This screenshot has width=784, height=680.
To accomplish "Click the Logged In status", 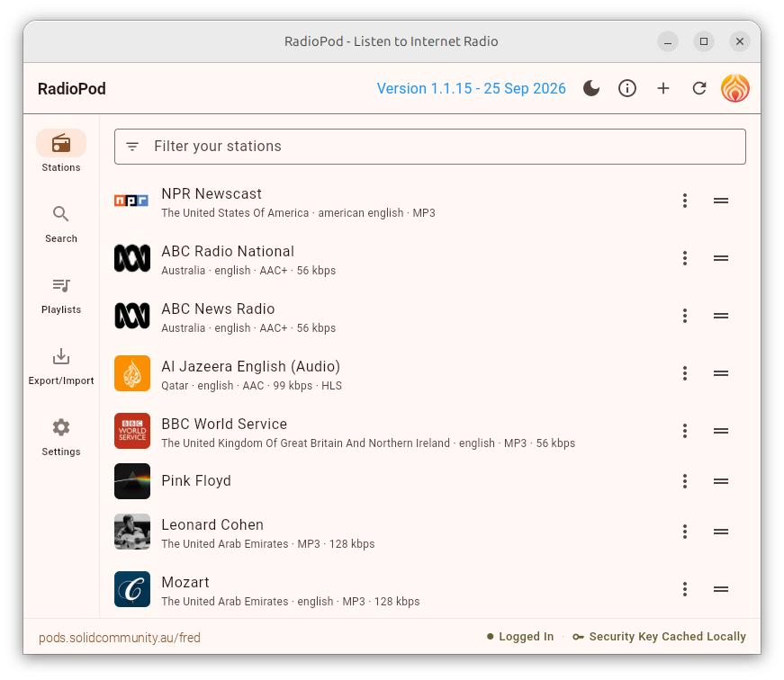I will point(520,637).
